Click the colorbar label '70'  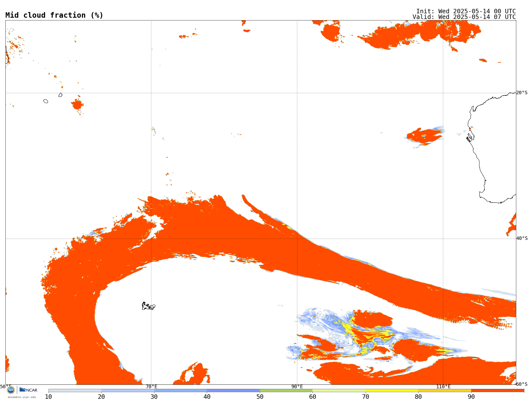point(366,397)
